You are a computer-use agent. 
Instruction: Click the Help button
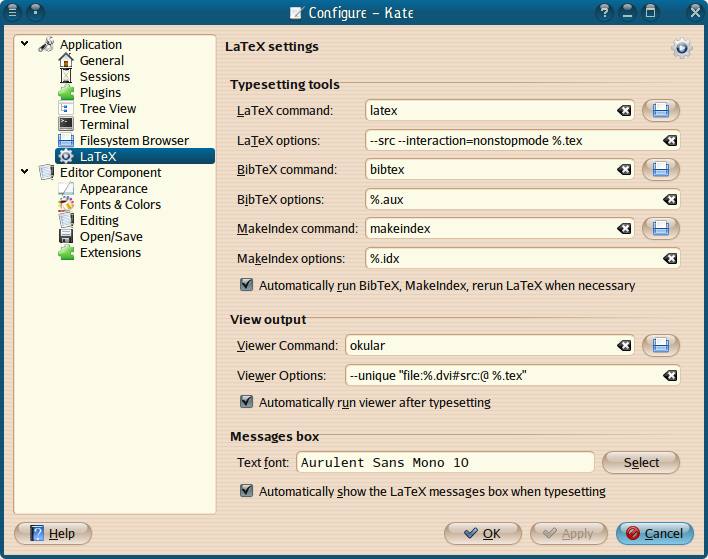[x=53, y=534]
